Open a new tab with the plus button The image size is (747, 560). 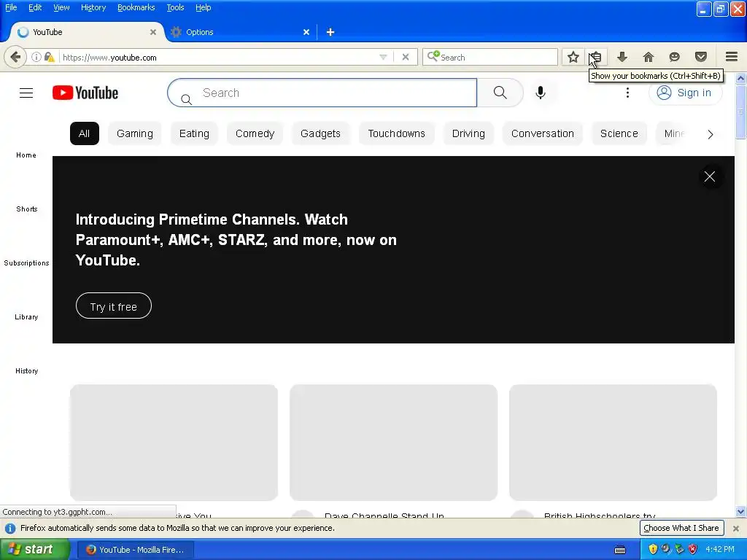point(330,32)
